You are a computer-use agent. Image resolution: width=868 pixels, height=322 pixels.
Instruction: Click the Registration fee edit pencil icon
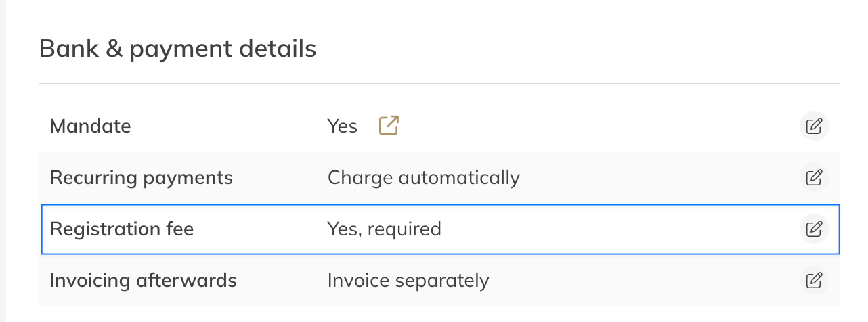point(814,229)
